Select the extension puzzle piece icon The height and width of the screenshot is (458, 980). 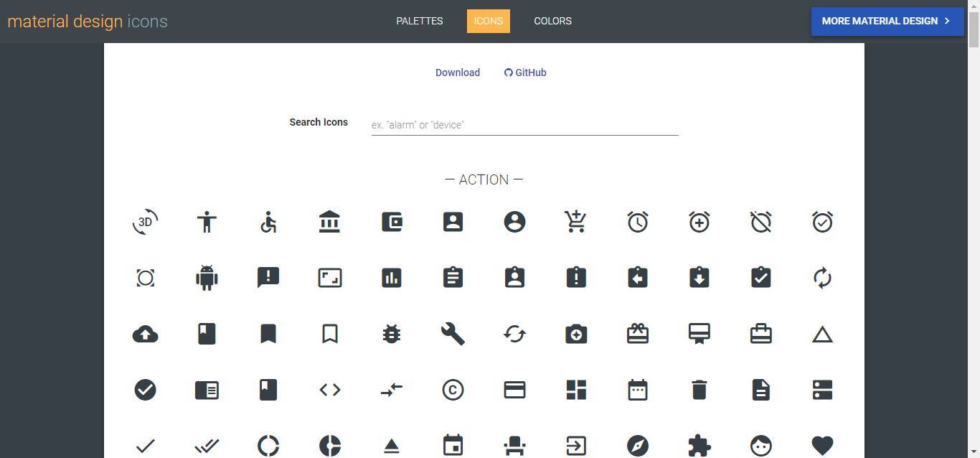coord(699,446)
